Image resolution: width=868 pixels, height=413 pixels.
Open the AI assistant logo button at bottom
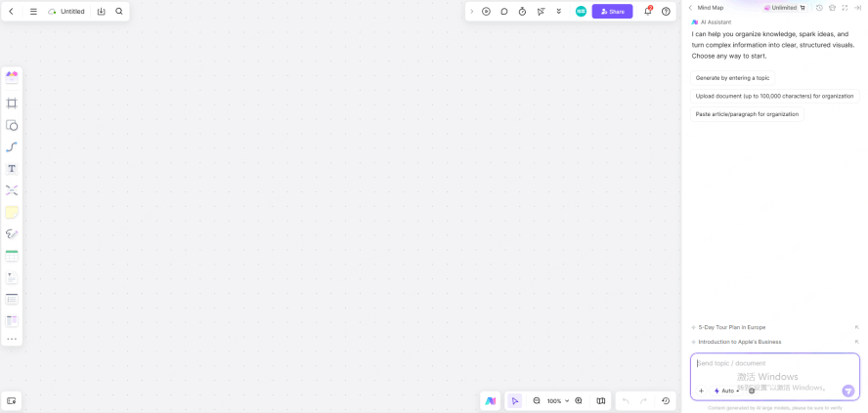click(491, 401)
